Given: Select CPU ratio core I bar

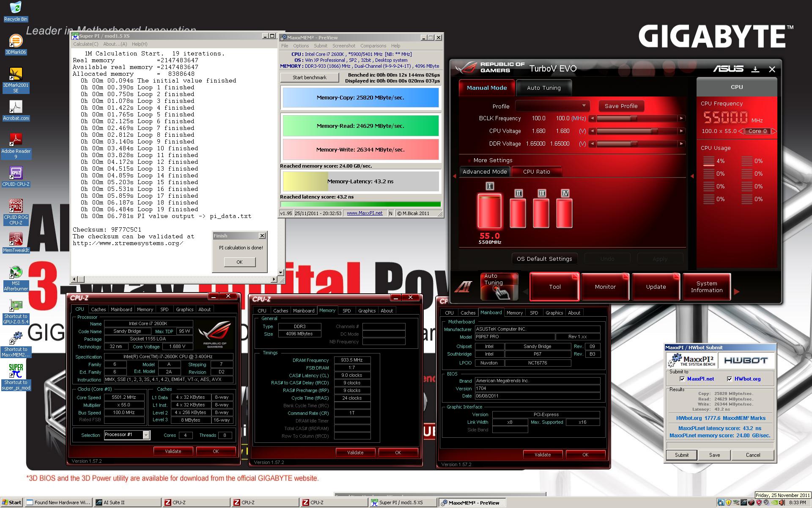Looking at the screenshot, I should point(490,211).
